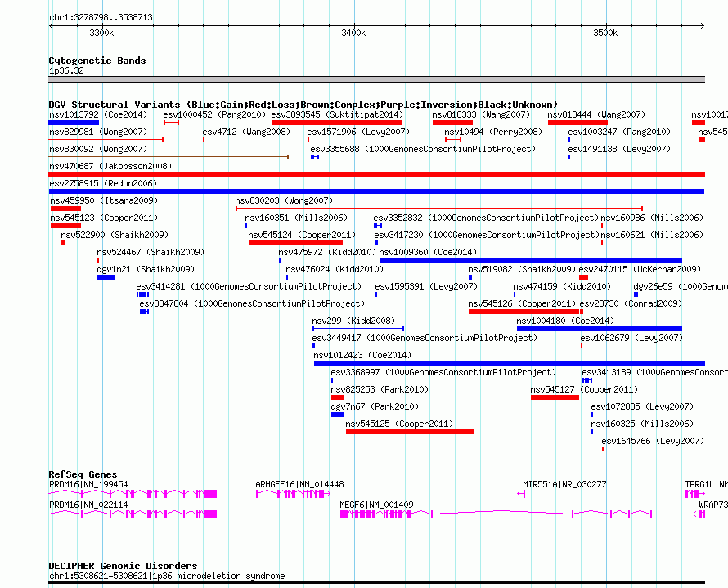Click right arrow of the ruler
Image resolution: width=728 pixels, height=588 pixels.
coord(703,25)
